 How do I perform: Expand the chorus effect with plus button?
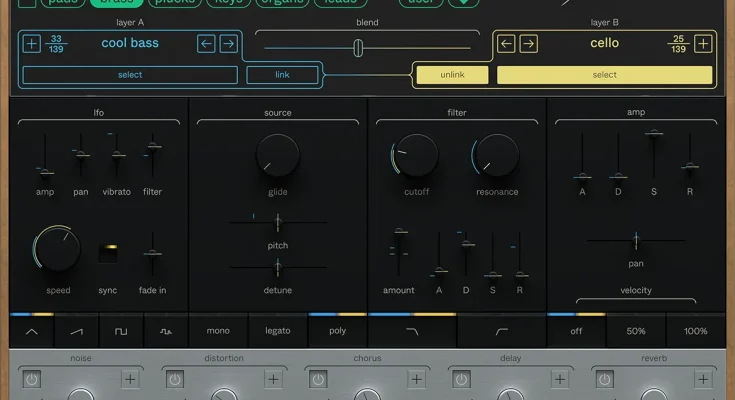tap(416, 379)
